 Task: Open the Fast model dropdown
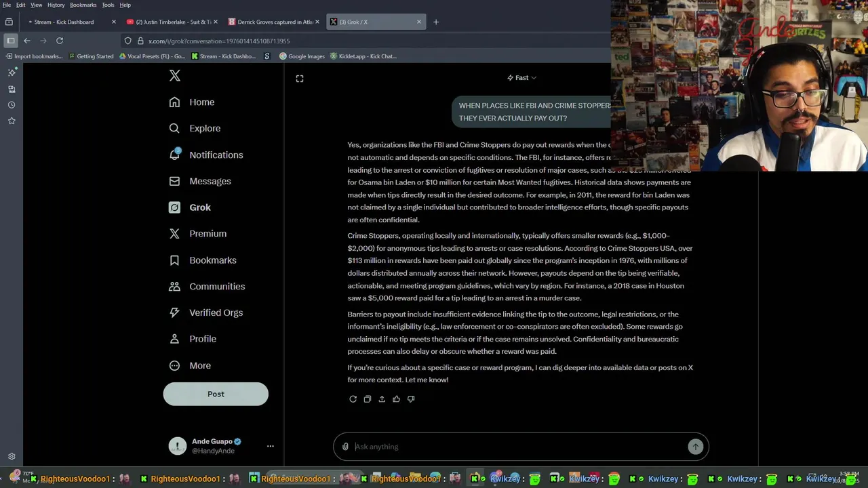pos(521,78)
